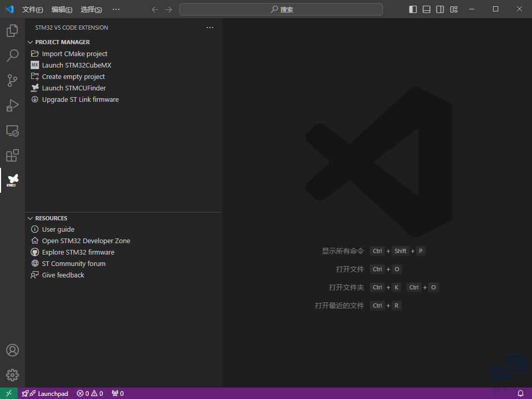The width and height of the screenshot is (532, 399).
Task: Click the new folder icon for empty project
Action: point(35,77)
